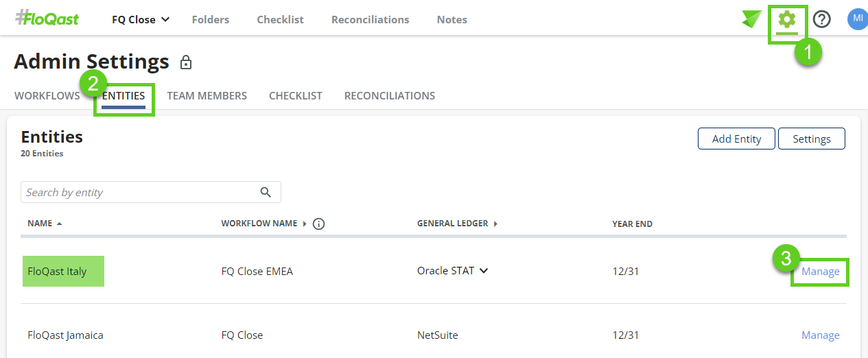
Task: Manage the FloQast Jamaica entity
Action: pyautogui.click(x=821, y=335)
